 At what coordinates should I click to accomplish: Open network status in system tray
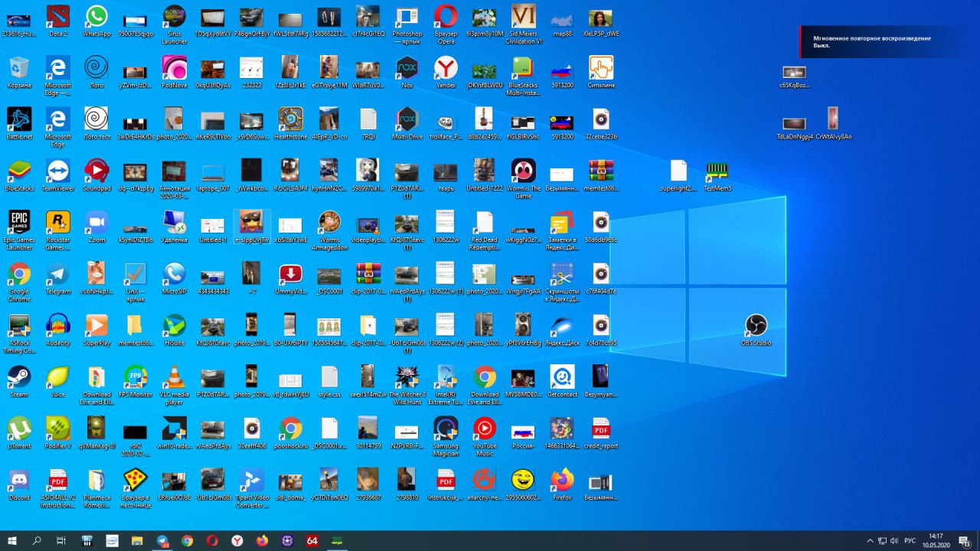882,541
